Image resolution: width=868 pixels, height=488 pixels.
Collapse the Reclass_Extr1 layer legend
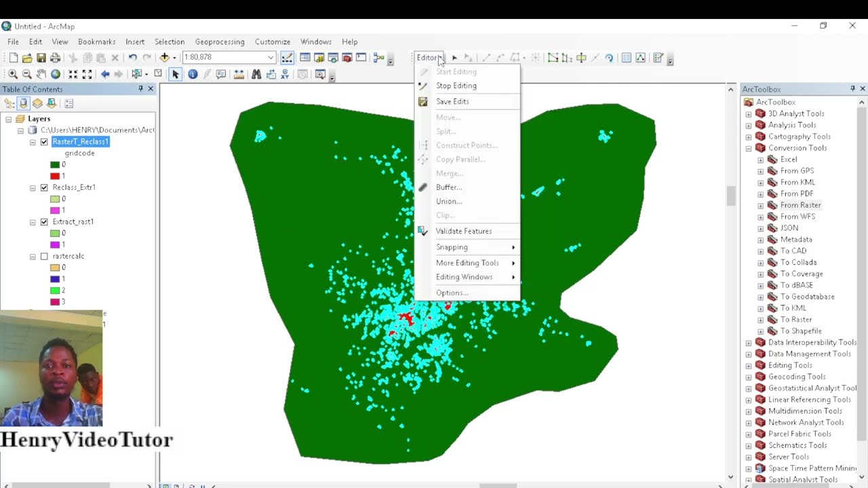coord(33,188)
